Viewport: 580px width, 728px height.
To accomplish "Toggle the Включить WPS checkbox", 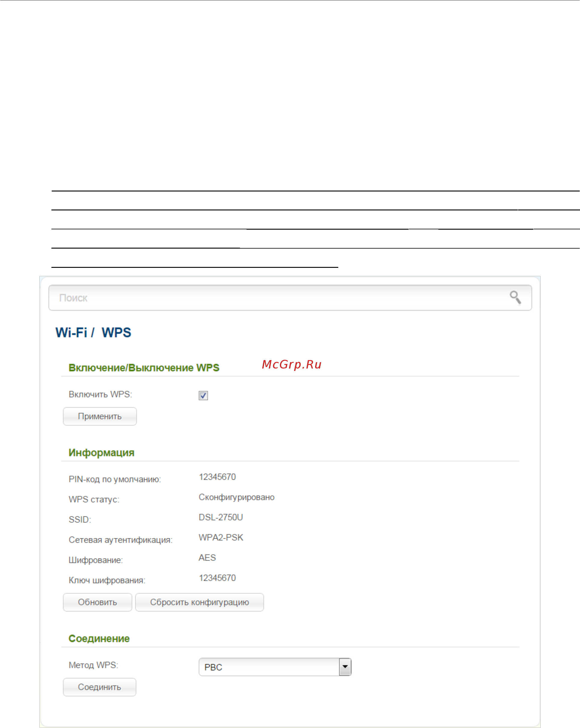I will [x=203, y=395].
